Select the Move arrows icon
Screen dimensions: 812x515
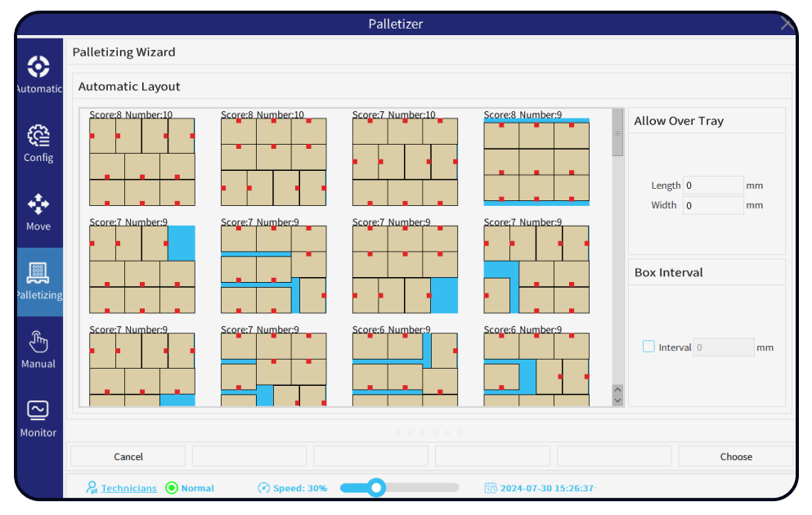click(38, 204)
